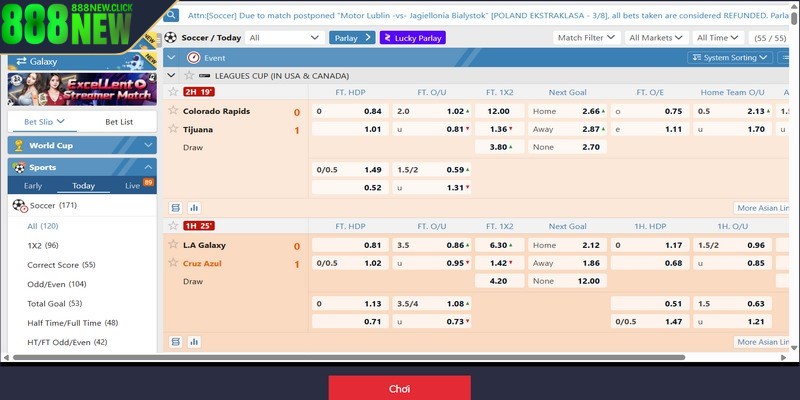Star the Leagues Cup league as favorite
Viewport: 800px width, 400px height.
[172, 76]
